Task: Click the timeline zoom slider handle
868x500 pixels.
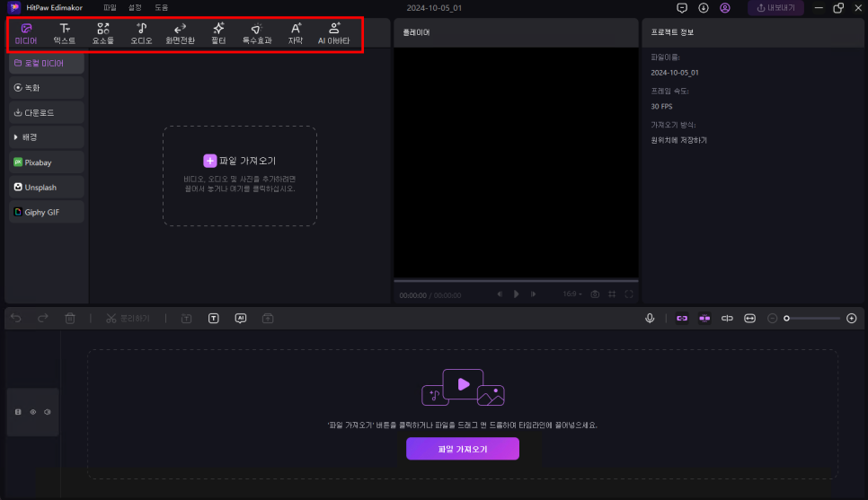Action: (786, 319)
